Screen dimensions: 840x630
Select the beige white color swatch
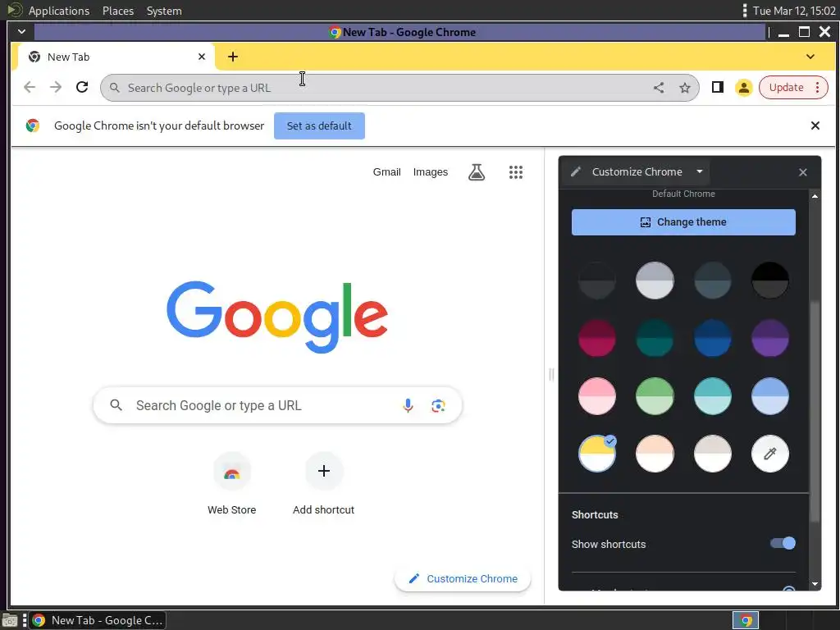point(713,454)
